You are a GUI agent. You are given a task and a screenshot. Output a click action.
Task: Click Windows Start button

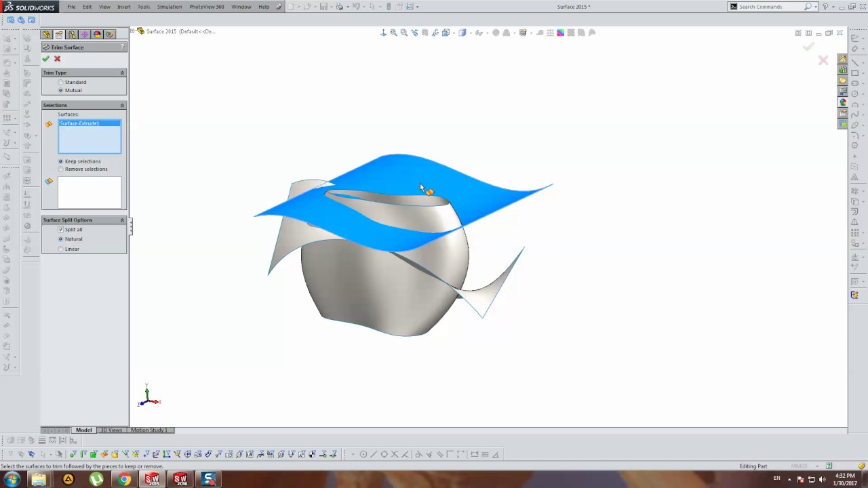click(12, 480)
